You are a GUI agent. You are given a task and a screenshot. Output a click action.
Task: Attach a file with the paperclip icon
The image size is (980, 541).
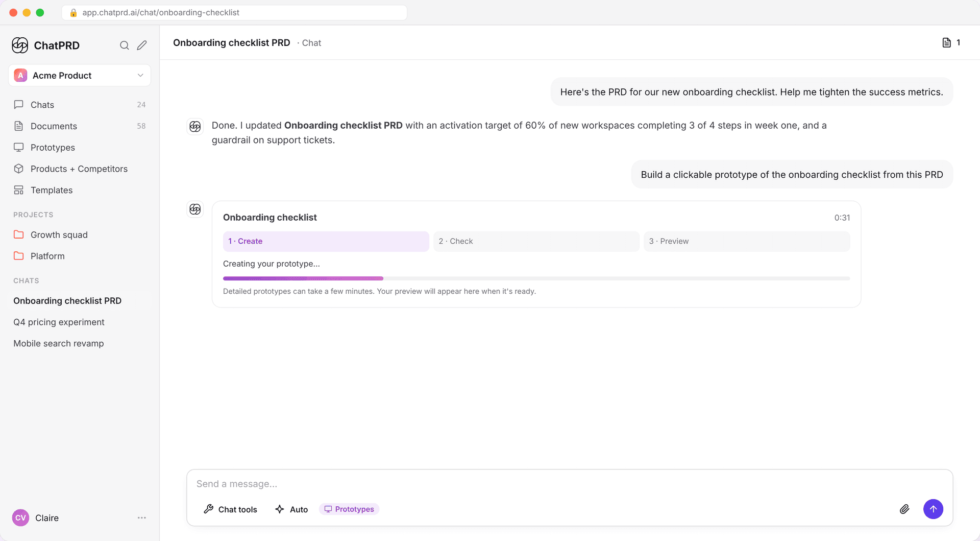pyautogui.click(x=904, y=509)
